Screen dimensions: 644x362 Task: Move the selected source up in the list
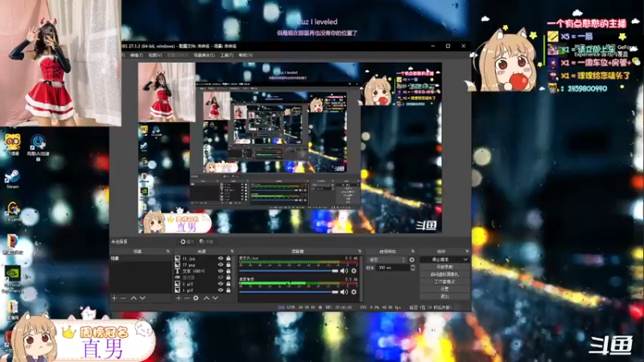coord(206,298)
